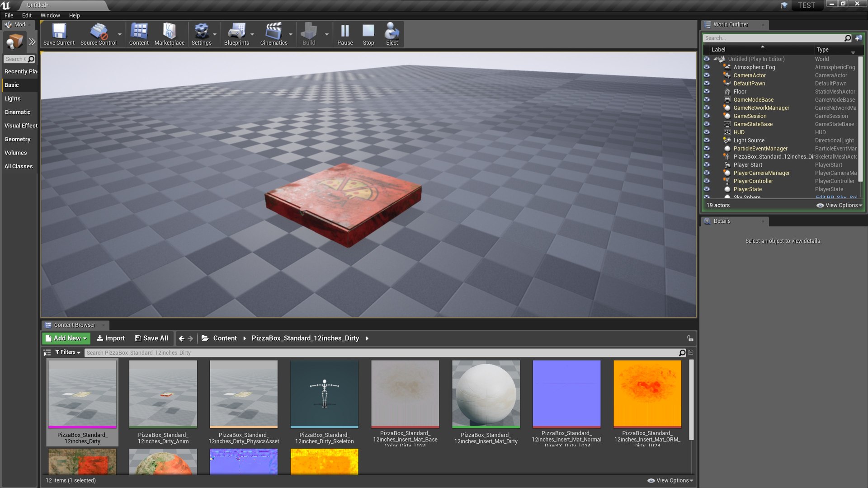This screenshot has height=488, width=868.
Task: Toggle the sources panel icon beside Filters
Action: click(x=47, y=353)
